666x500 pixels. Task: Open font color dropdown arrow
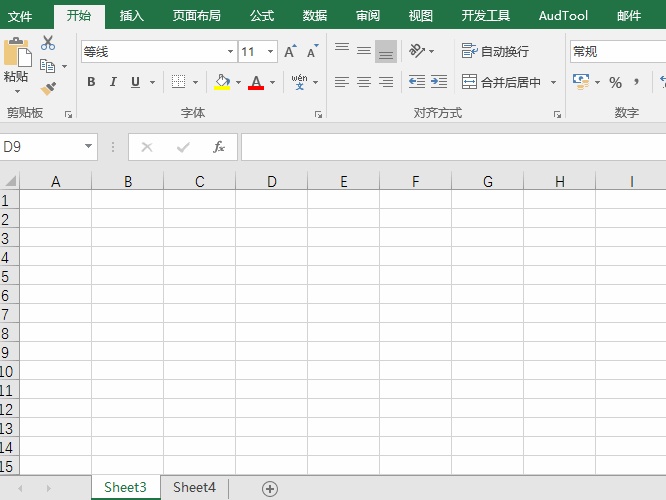pyautogui.click(x=272, y=82)
